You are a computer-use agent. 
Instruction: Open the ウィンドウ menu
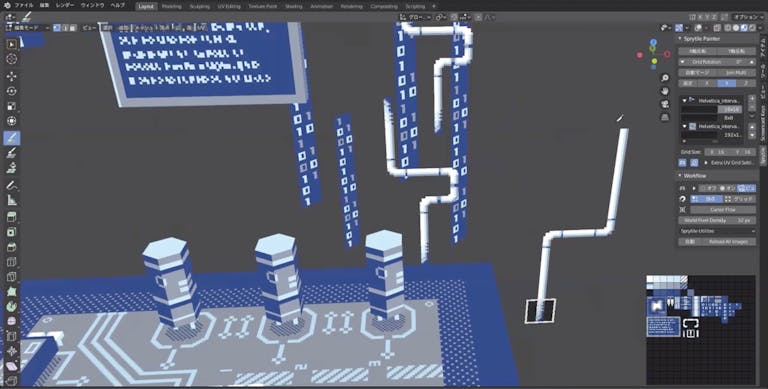pos(92,6)
